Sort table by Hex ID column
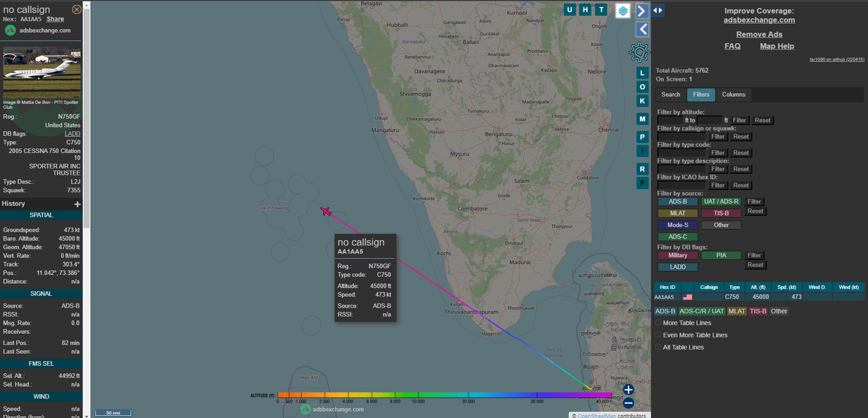Viewport: 868px width, 418px height. pyautogui.click(x=667, y=287)
